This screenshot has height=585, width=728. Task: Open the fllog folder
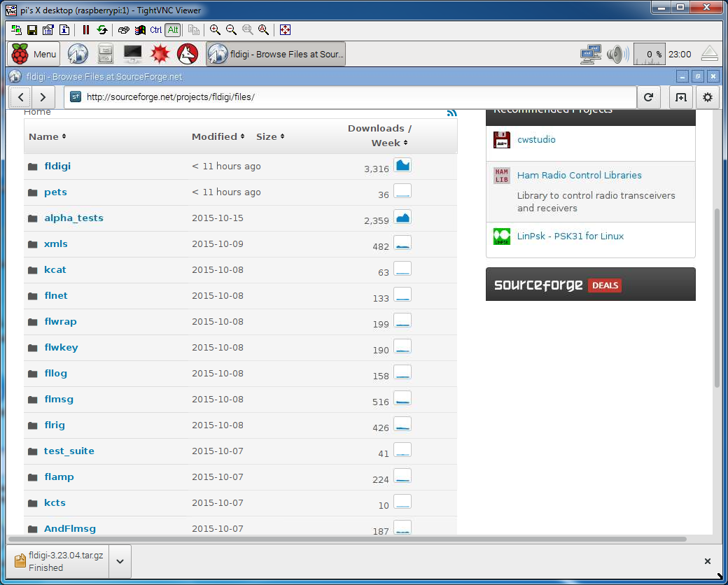56,373
